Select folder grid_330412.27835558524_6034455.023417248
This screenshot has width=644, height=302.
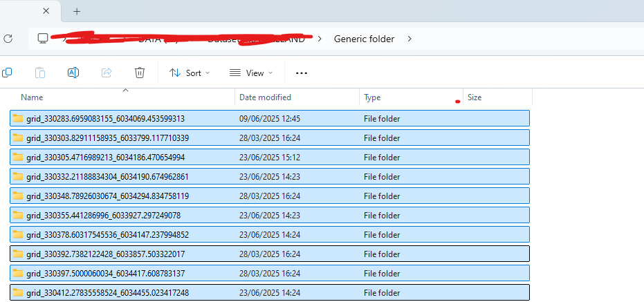pyautogui.click(x=270, y=292)
